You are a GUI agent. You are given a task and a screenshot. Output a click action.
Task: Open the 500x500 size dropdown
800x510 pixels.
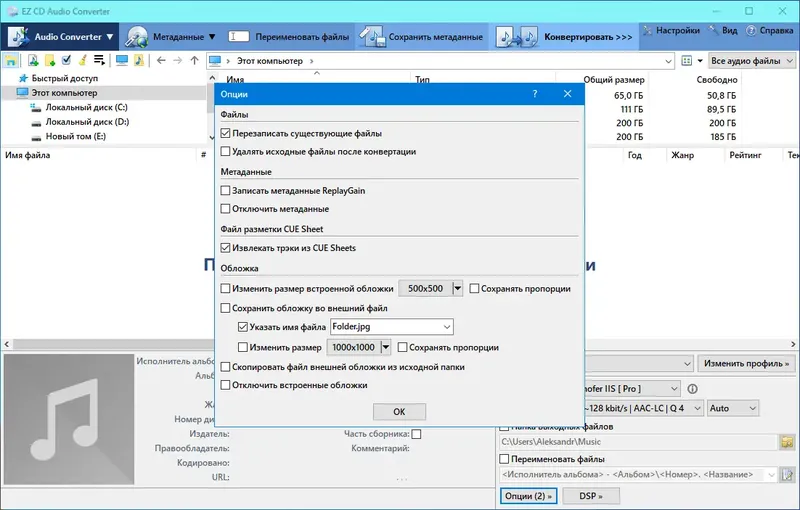point(458,289)
